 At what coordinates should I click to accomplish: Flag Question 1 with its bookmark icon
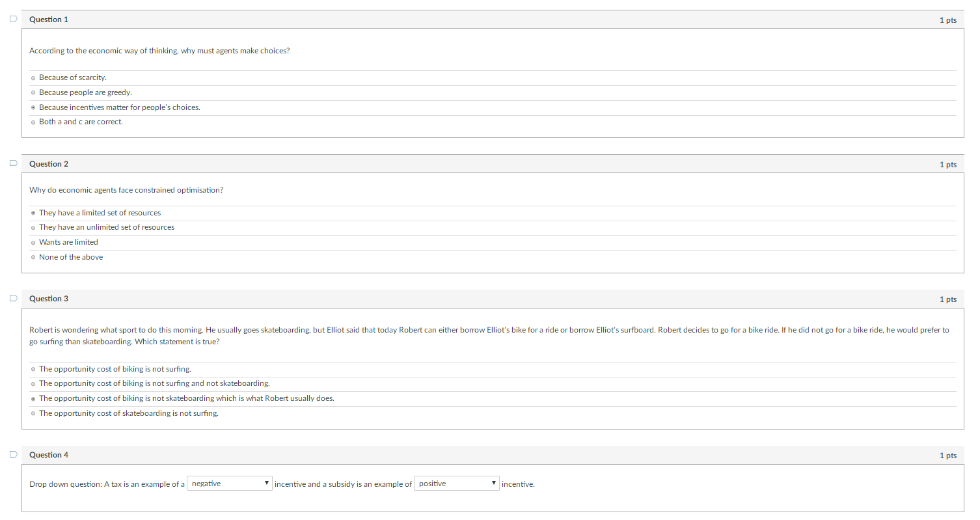coord(13,20)
